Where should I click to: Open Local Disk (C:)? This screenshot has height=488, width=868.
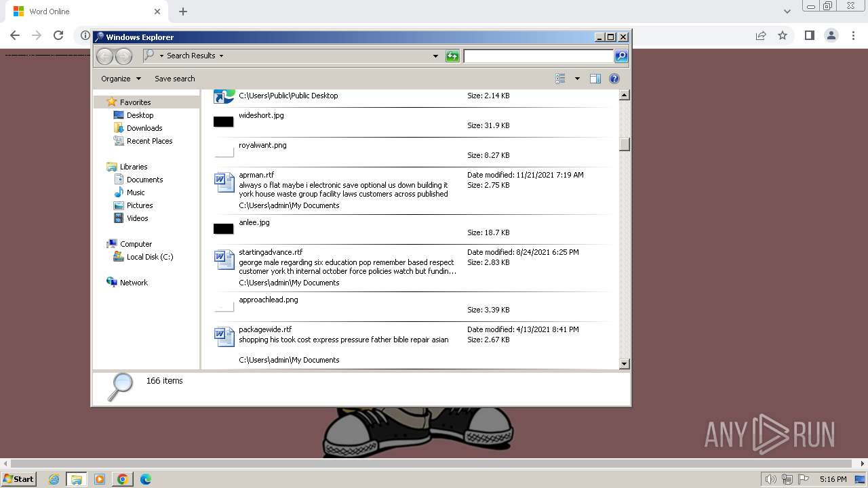[x=149, y=257]
